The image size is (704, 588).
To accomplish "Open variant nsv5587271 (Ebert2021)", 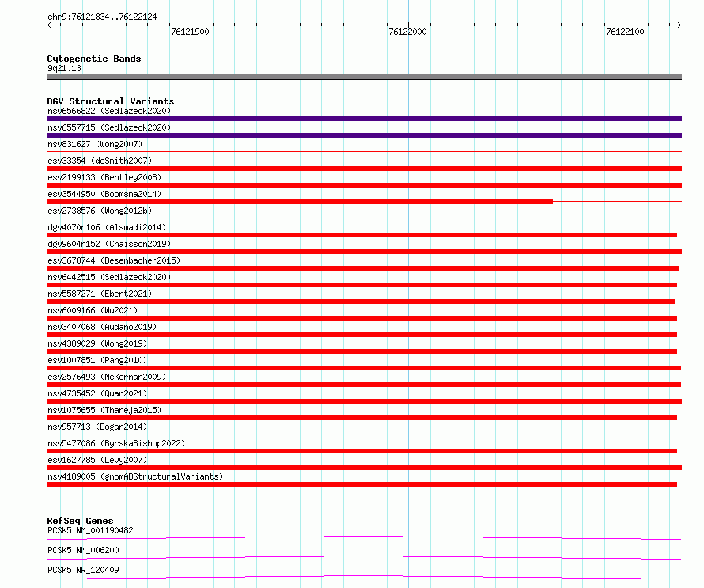I will [100, 294].
